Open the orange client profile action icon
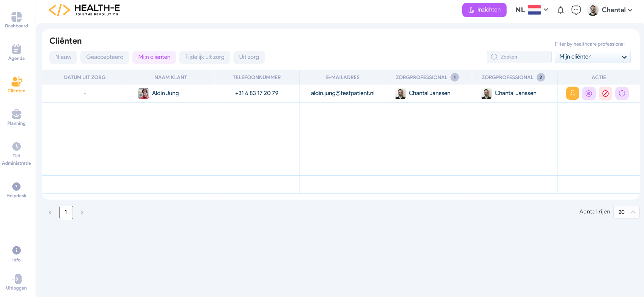Image resolution: width=644 pixels, height=297 pixels. pyautogui.click(x=572, y=93)
